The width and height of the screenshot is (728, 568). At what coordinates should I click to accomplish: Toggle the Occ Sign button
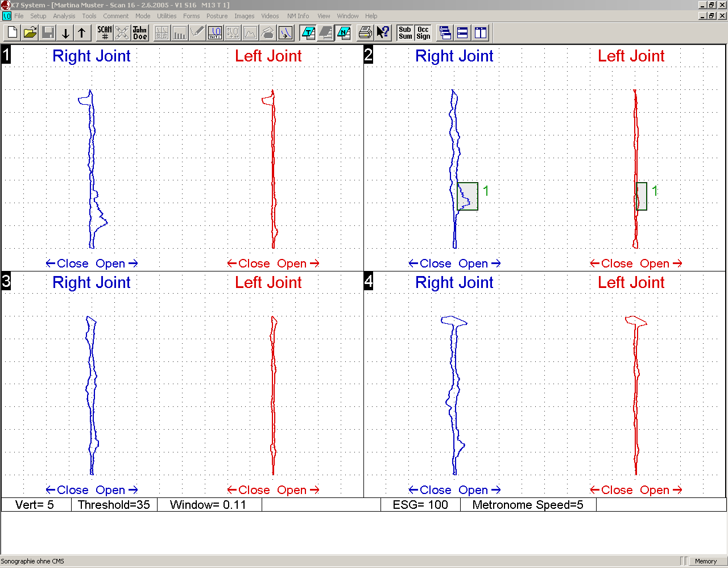(x=423, y=33)
